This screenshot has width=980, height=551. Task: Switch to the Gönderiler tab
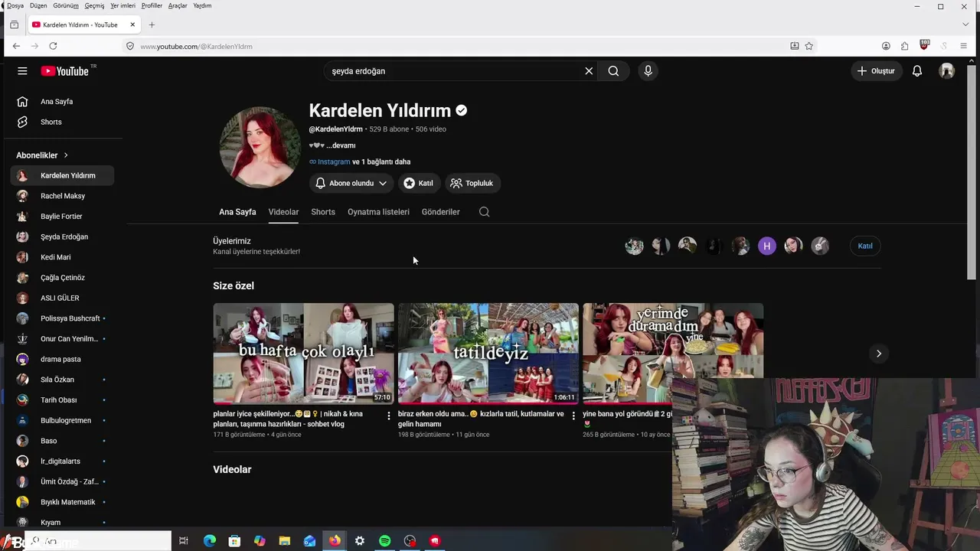[441, 212]
